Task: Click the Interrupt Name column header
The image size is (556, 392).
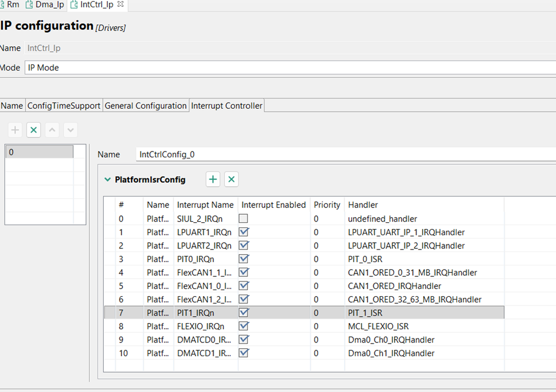Action: pos(205,205)
